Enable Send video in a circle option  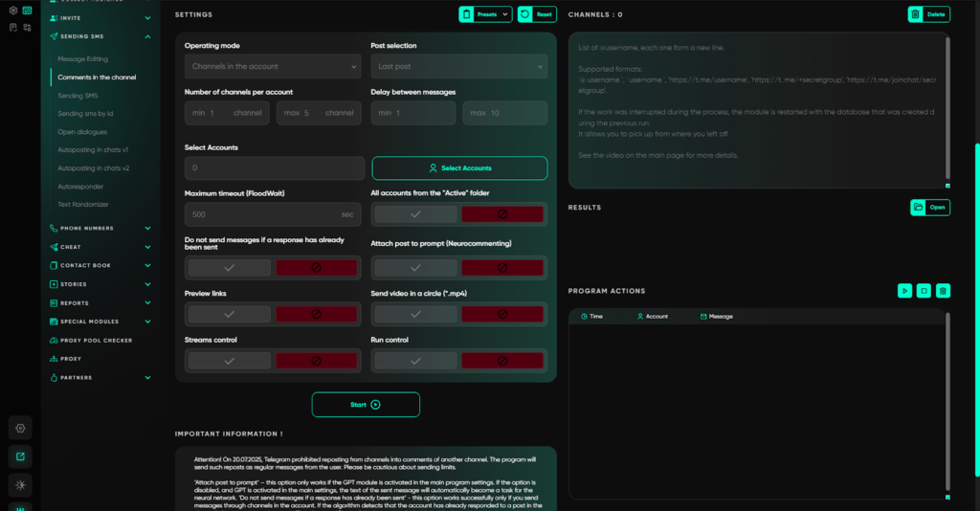pos(415,314)
